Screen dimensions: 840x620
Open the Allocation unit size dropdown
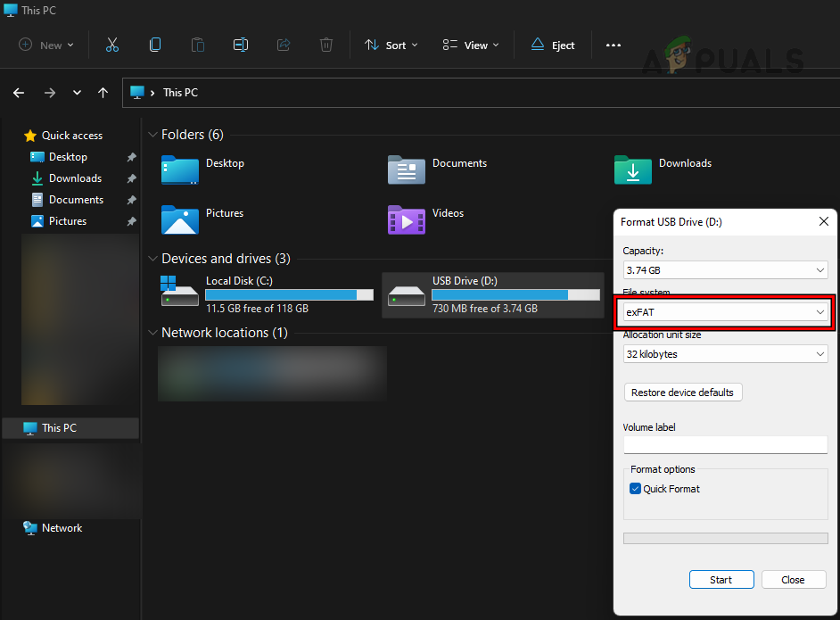pyautogui.click(x=724, y=353)
